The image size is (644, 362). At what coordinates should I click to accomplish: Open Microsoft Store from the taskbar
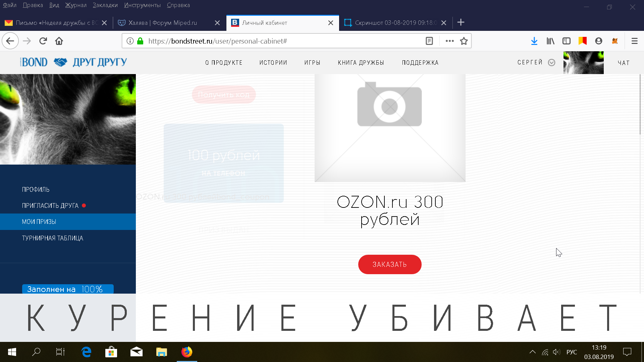tap(111, 352)
